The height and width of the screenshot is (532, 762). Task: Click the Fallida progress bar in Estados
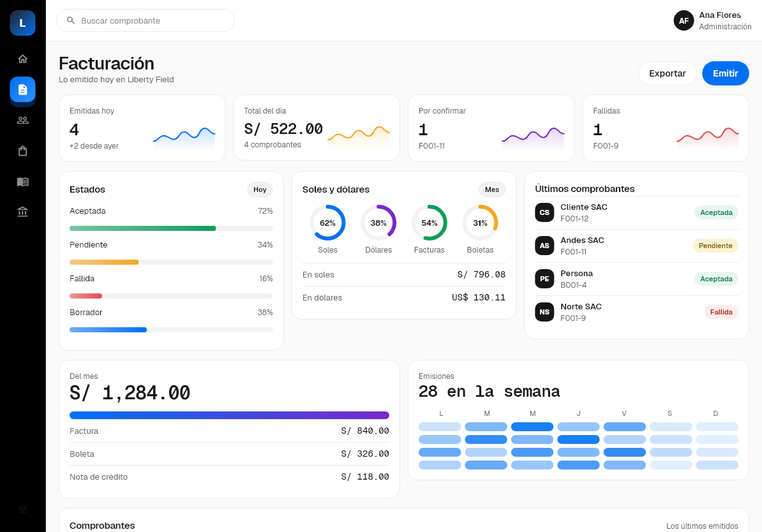171,296
